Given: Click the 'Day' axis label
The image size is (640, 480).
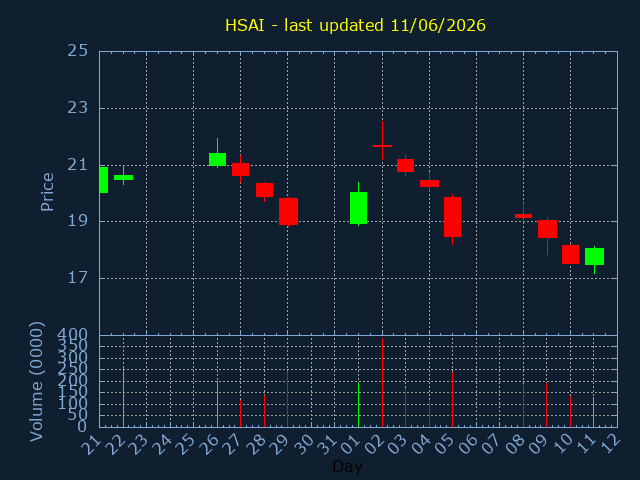Looking at the screenshot, I should (x=347, y=466).
